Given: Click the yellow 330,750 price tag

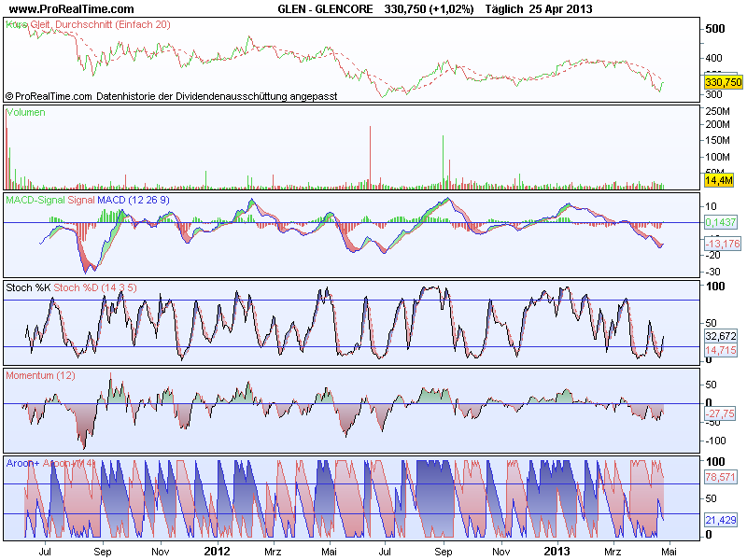Looking at the screenshot, I should (x=723, y=82).
